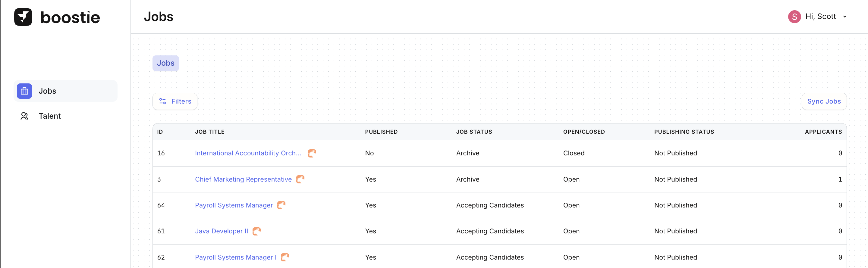
Task: Expand the Hi, Scott account dropdown arrow
Action: click(844, 17)
